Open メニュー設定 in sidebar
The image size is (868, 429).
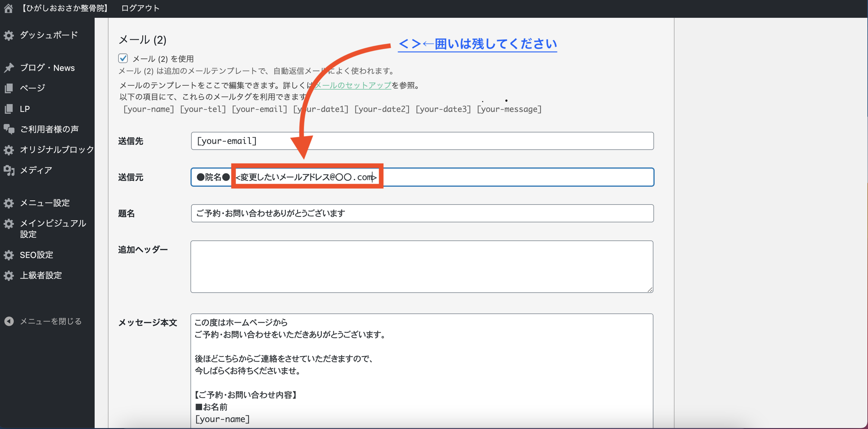point(45,203)
